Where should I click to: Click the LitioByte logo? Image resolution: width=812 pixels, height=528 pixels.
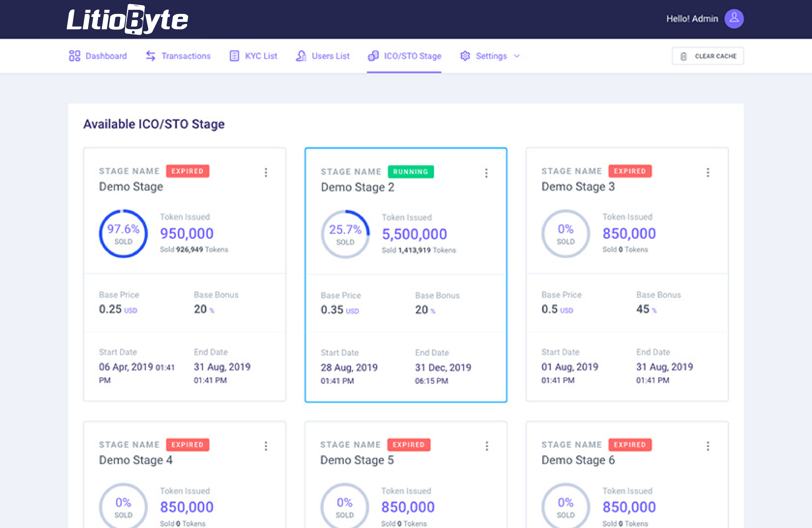click(x=127, y=19)
